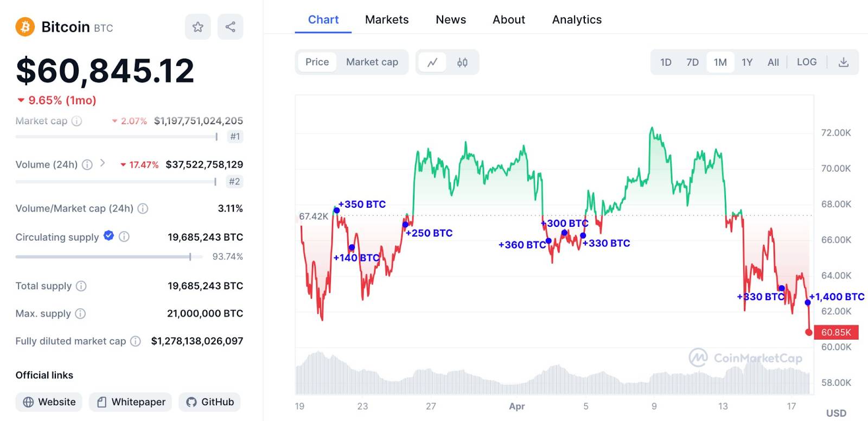Add Bitcoin to watchlist with star icon
Screen dimensions: 868x421
point(197,27)
